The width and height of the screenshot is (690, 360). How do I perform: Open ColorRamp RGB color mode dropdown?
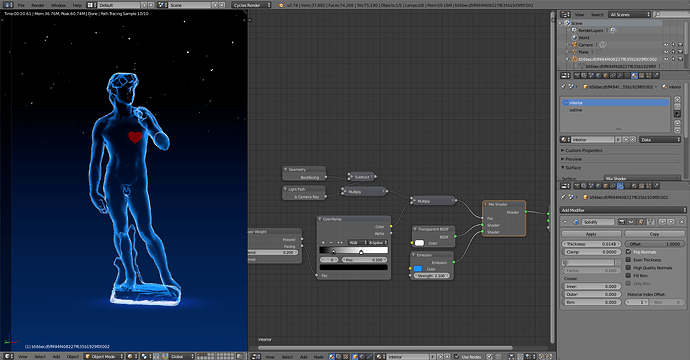coord(356,242)
